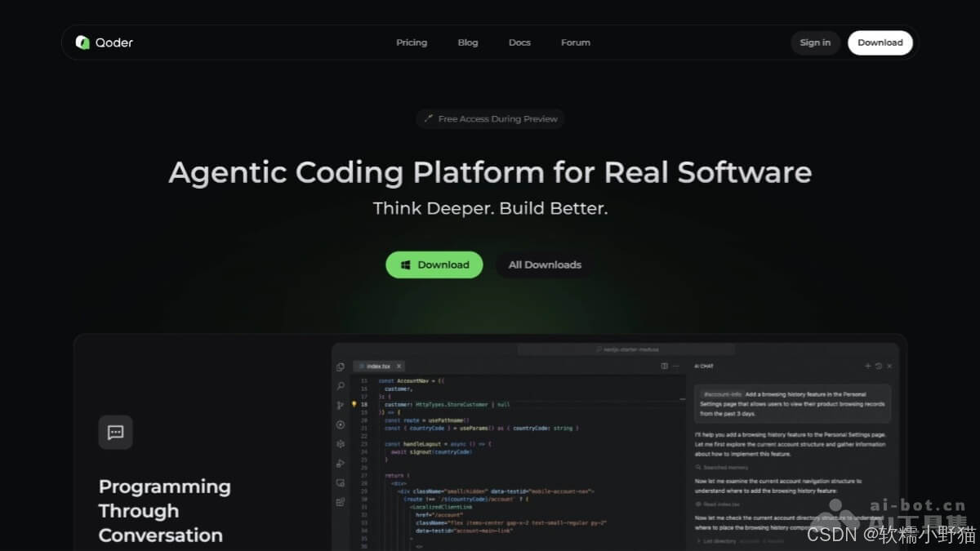
Task: Click the Free Access During Preview badge
Action: [490, 119]
